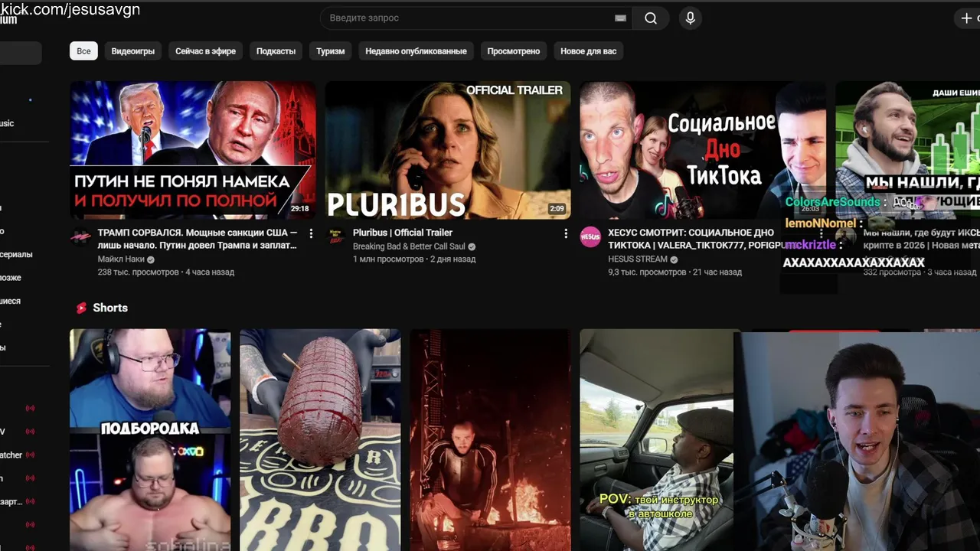This screenshot has width=980, height=551.
Task: Start voice search with microphone icon
Action: click(690, 18)
